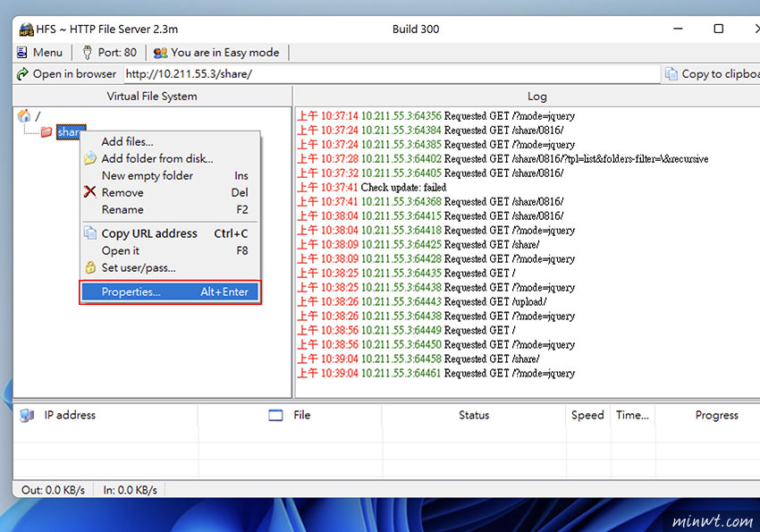Minimize the HFS window

[x=678, y=29]
